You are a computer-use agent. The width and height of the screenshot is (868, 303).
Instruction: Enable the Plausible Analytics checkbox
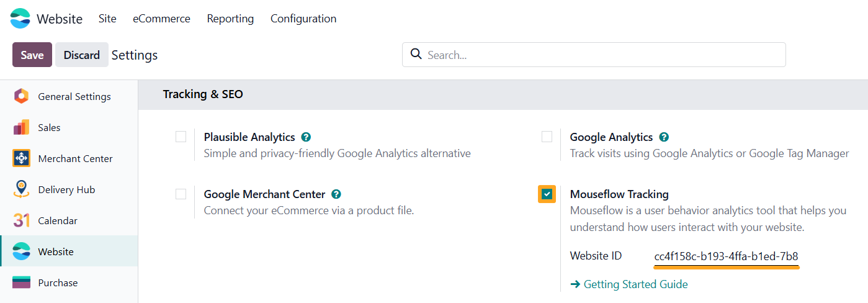click(x=181, y=137)
